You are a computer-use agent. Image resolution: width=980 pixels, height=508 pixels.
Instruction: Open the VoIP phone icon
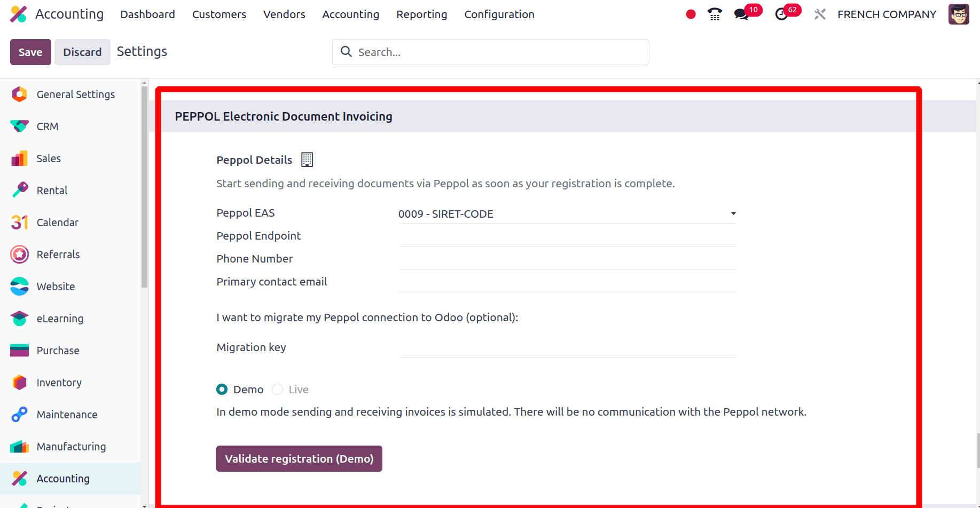(x=715, y=14)
